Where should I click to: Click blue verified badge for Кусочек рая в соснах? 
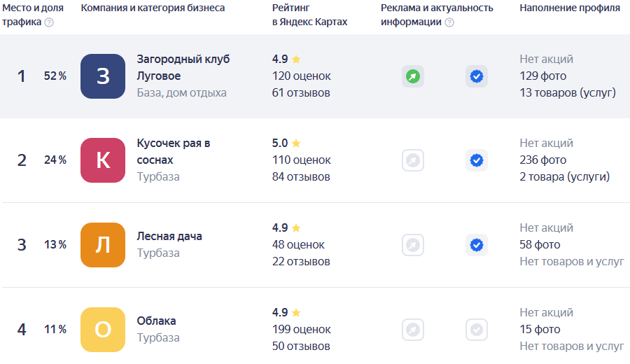coord(477,160)
